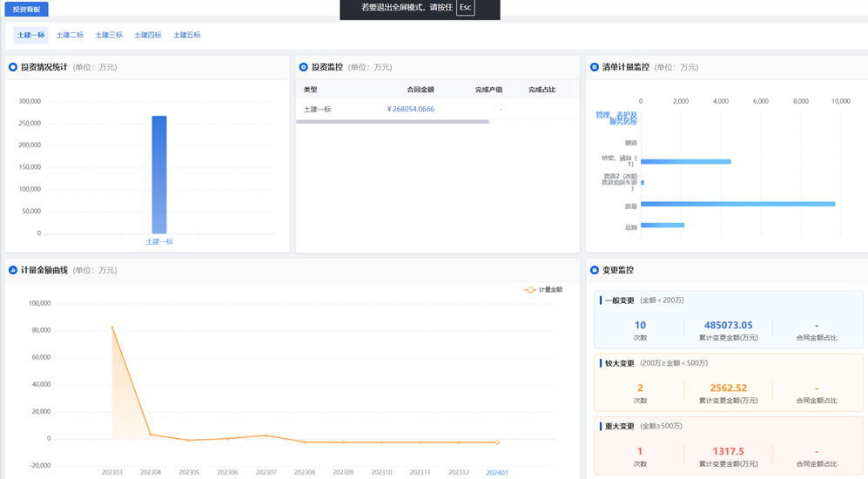This screenshot has height=479, width=868.
Task: Open the 土建五标 tab
Action: [x=186, y=35]
